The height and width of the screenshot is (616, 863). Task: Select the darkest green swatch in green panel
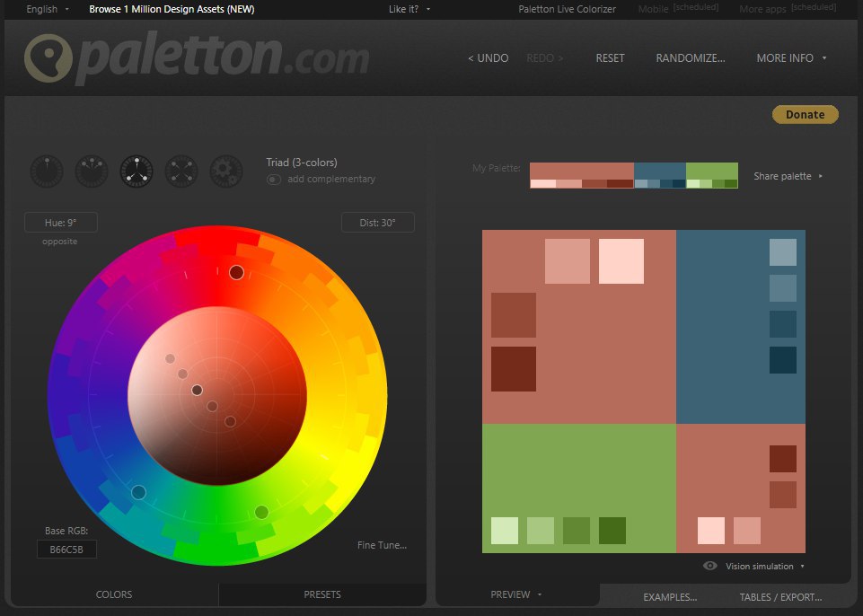click(x=612, y=531)
